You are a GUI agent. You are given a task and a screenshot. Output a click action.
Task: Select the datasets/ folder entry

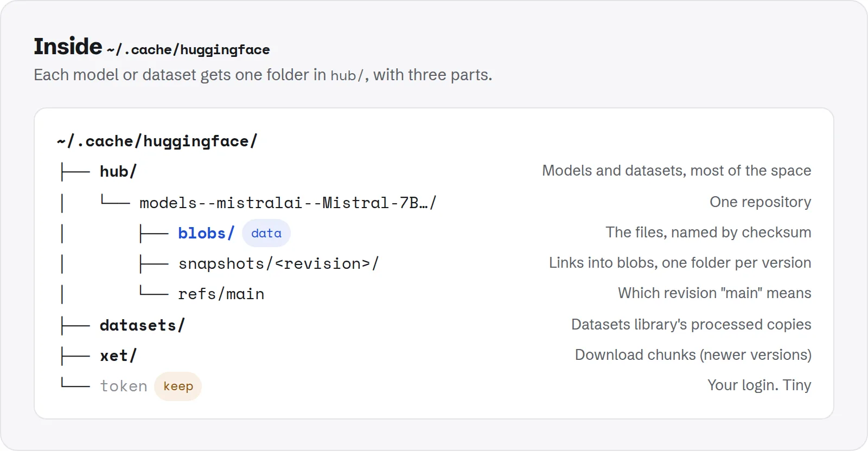click(142, 325)
